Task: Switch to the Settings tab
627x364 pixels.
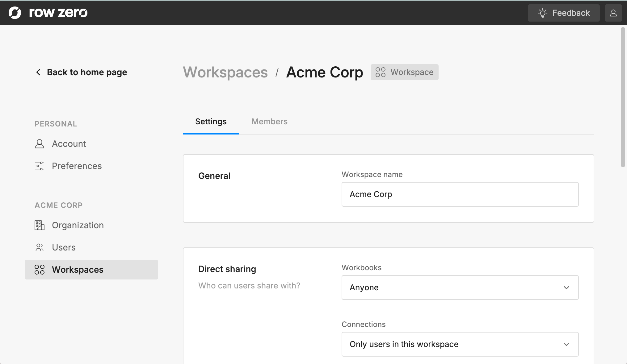Action: pyautogui.click(x=211, y=122)
